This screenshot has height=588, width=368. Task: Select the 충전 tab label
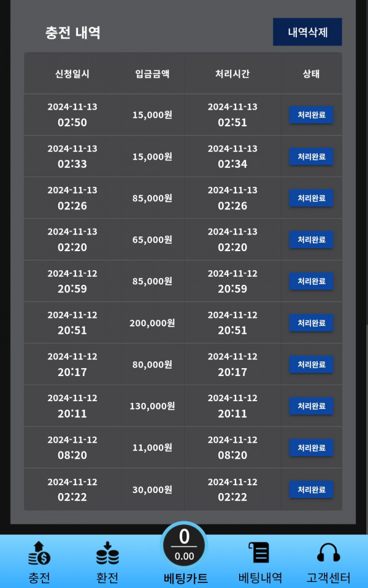39,578
